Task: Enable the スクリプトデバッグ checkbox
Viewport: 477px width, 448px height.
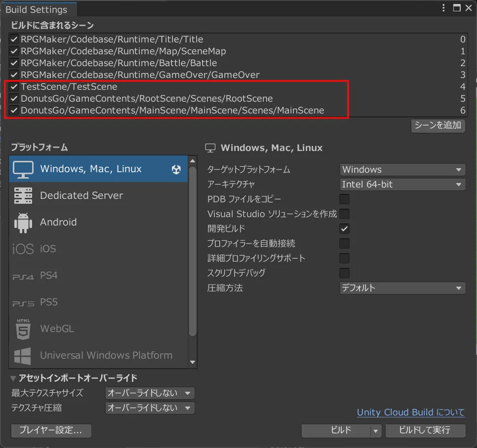Action: pos(344,273)
